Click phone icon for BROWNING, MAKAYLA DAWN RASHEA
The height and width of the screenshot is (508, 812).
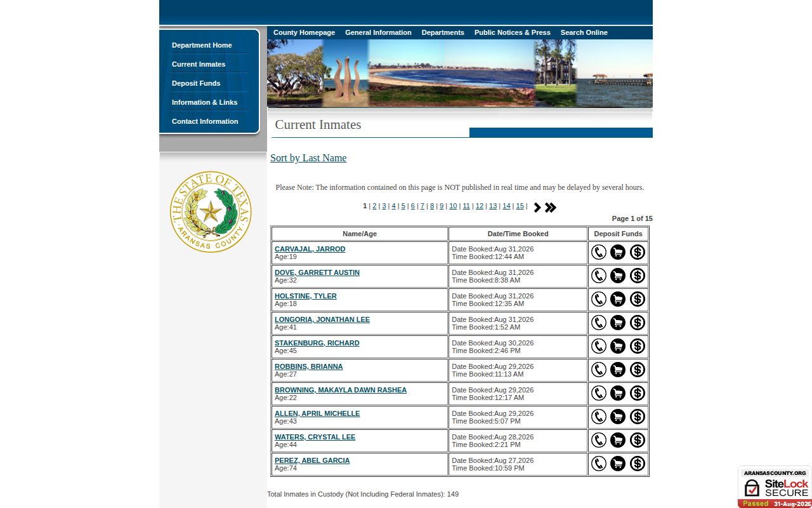click(x=598, y=393)
